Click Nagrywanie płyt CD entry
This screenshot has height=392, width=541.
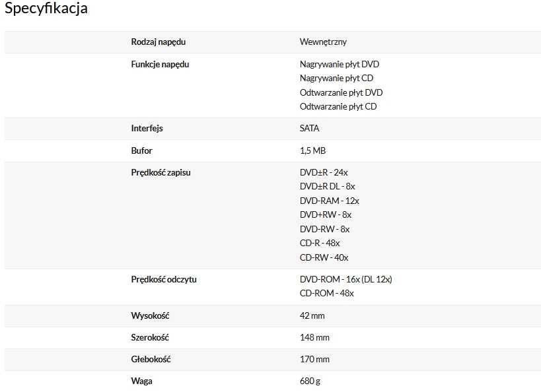pyautogui.click(x=336, y=79)
